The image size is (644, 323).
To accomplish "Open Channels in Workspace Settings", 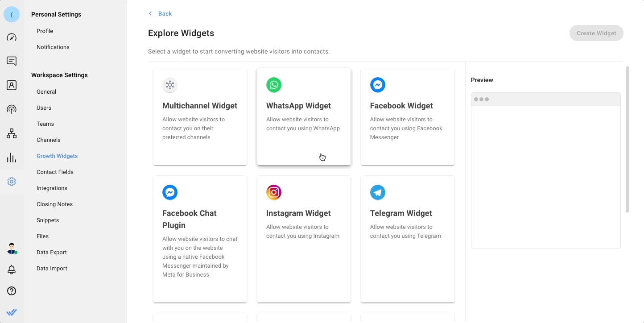I will click(48, 140).
